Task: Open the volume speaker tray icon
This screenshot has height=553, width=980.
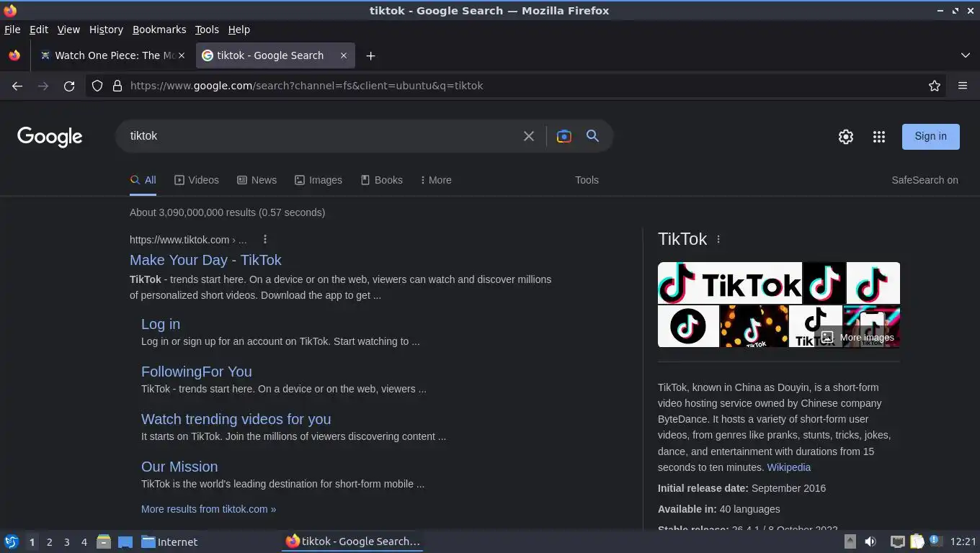Action: point(870,541)
